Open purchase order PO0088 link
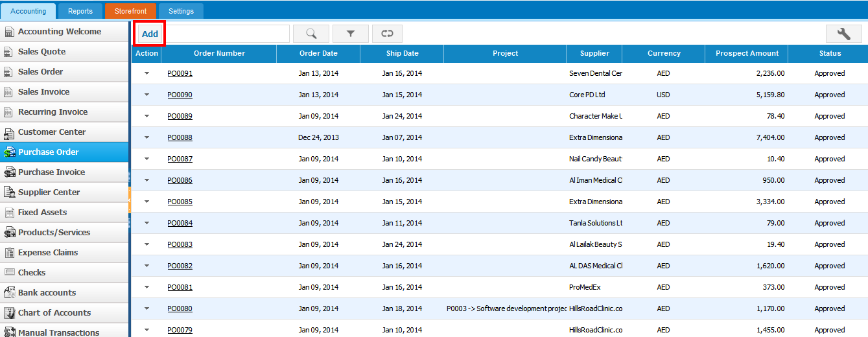 point(180,137)
